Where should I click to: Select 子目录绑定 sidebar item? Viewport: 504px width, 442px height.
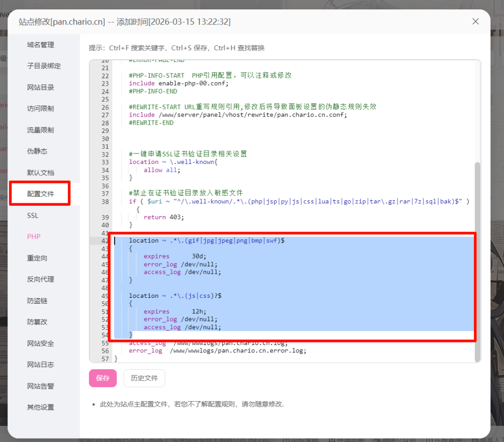[44, 66]
